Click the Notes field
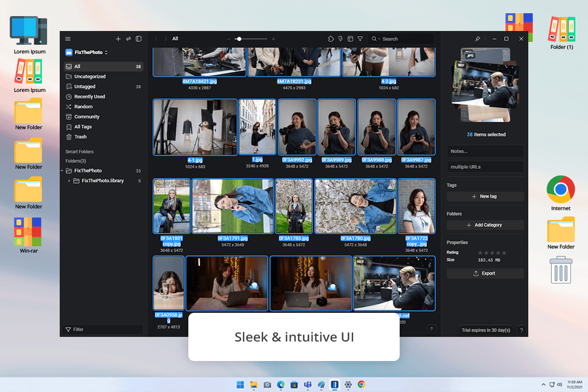The height and width of the screenshot is (392, 588). point(485,152)
